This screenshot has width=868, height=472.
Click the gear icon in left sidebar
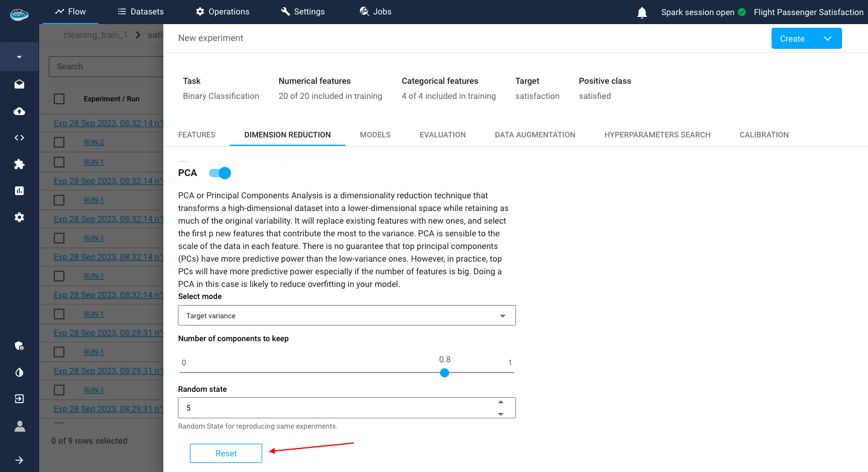pyautogui.click(x=19, y=217)
